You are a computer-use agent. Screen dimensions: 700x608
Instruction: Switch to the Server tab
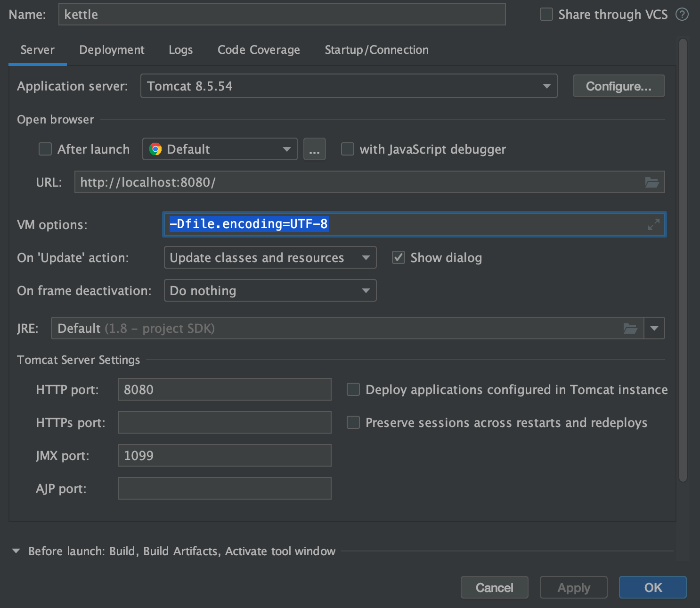(x=38, y=50)
